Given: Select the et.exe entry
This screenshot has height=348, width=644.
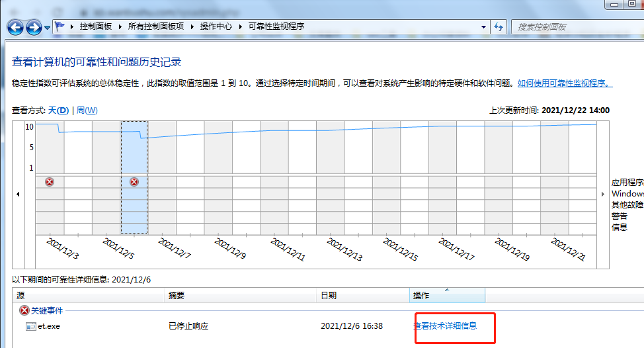Looking at the screenshot, I should pos(49,326).
